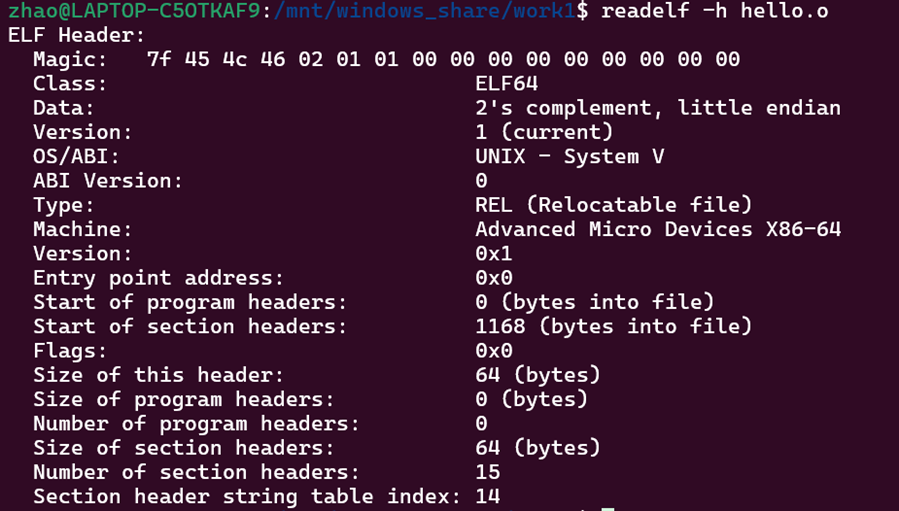This screenshot has height=511, width=899.
Task: Click the /mnt/windows_share/work1 path
Action: [x=425, y=10]
